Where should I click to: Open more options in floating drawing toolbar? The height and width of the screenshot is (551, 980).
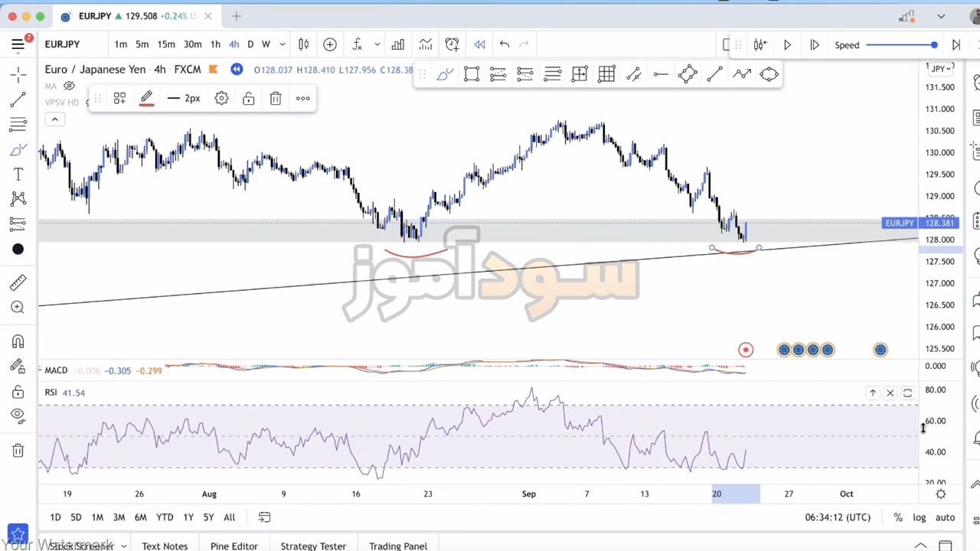[x=303, y=98]
